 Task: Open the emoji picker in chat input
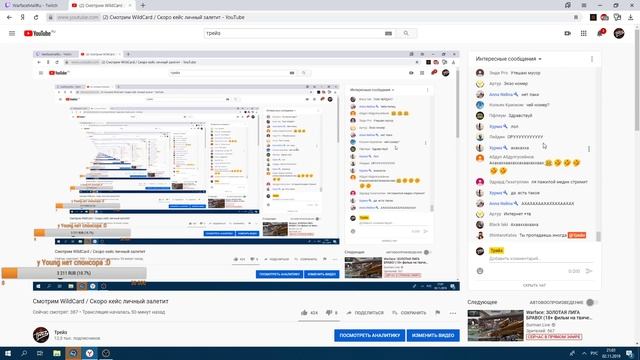tap(480, 271)
